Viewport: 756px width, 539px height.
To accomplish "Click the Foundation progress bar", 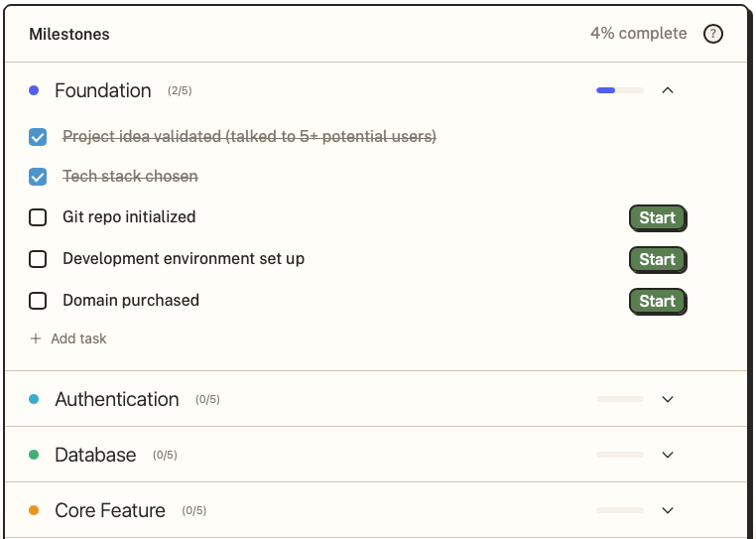I will pos(620,90).
